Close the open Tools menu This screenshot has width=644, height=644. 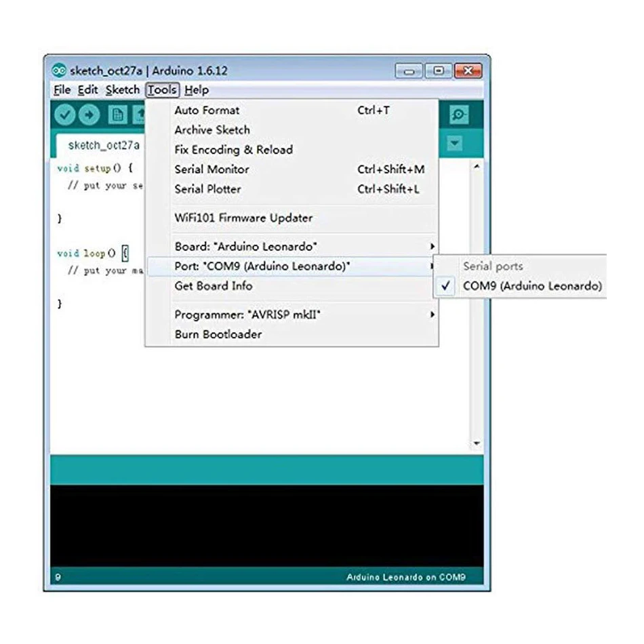point(162,90)
